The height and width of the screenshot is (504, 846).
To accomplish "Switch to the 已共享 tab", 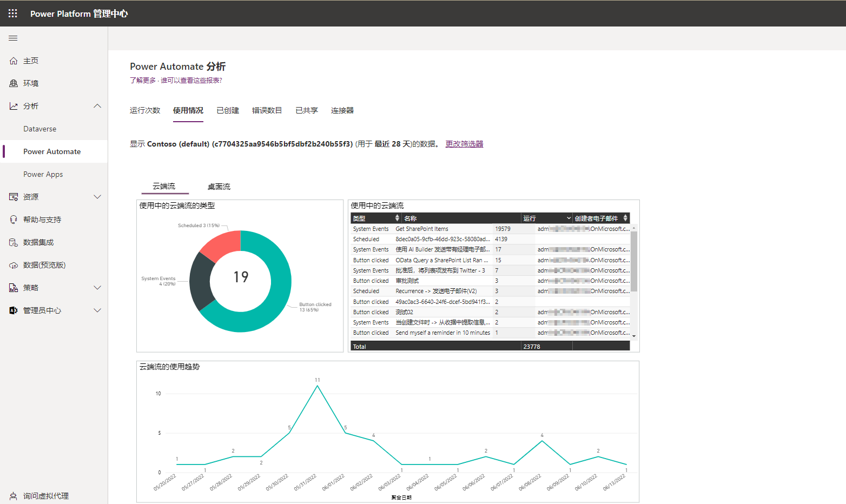I will pyautogui.click(x=307, y=110).
